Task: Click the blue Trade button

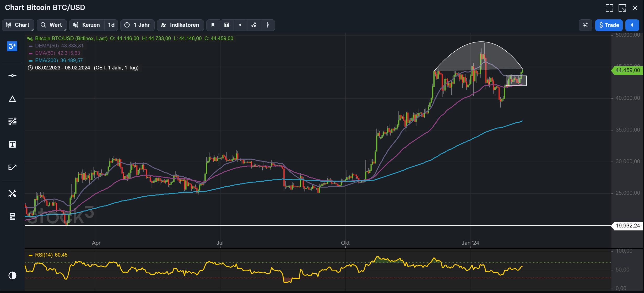Action: tap(609, 25)
